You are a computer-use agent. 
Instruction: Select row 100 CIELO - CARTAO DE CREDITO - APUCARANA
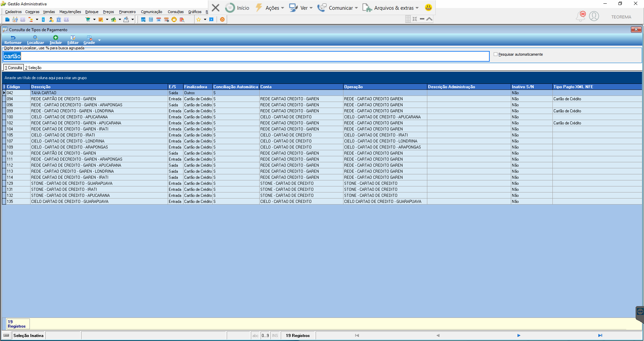pos(322,117)
